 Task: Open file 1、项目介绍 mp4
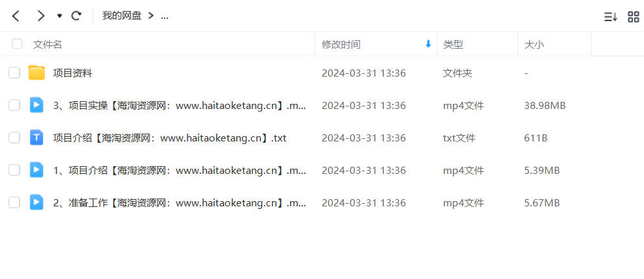coord(180,171)
